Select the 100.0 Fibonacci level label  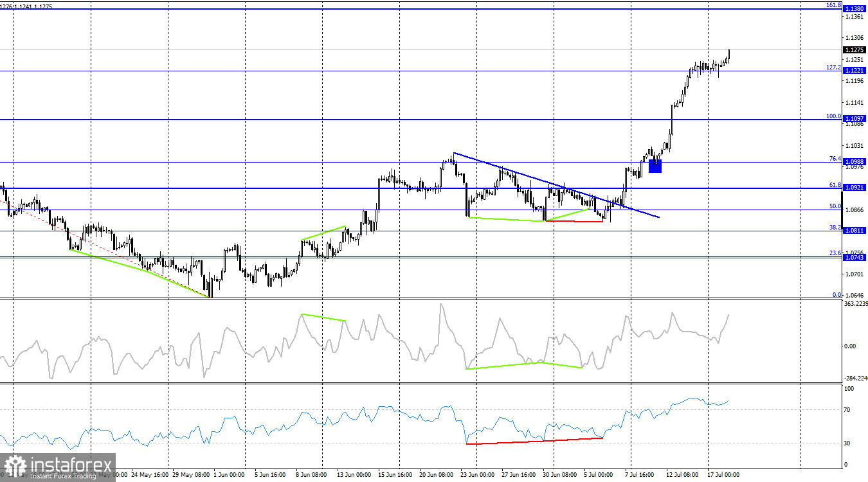pos(833,116)
